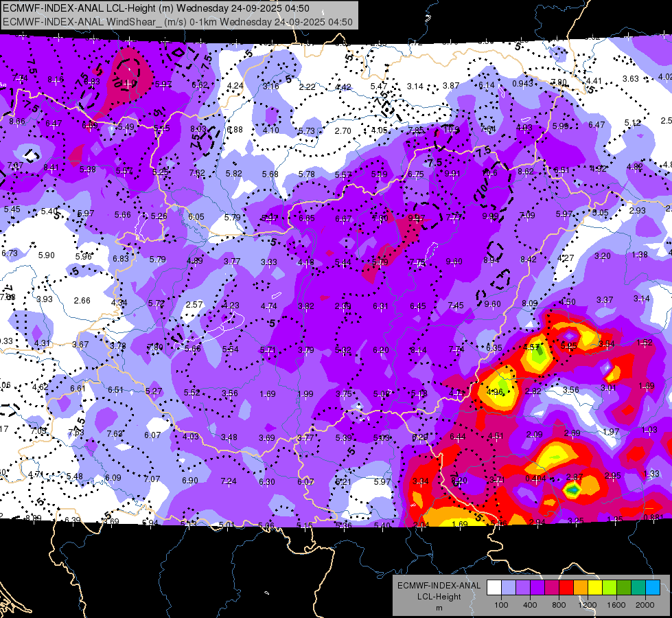Click the wind shear value '0.943'

point(523,83)
